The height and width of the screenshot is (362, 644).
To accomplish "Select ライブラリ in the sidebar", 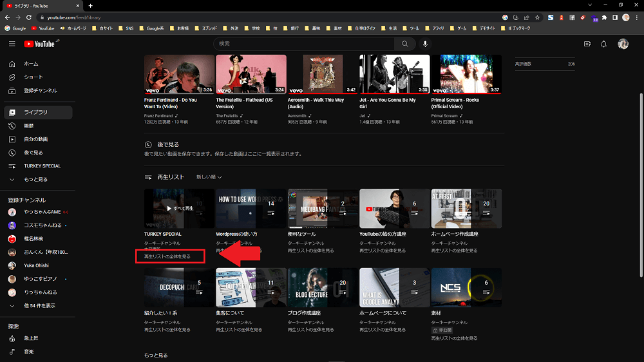I will (x=38, y=112).
